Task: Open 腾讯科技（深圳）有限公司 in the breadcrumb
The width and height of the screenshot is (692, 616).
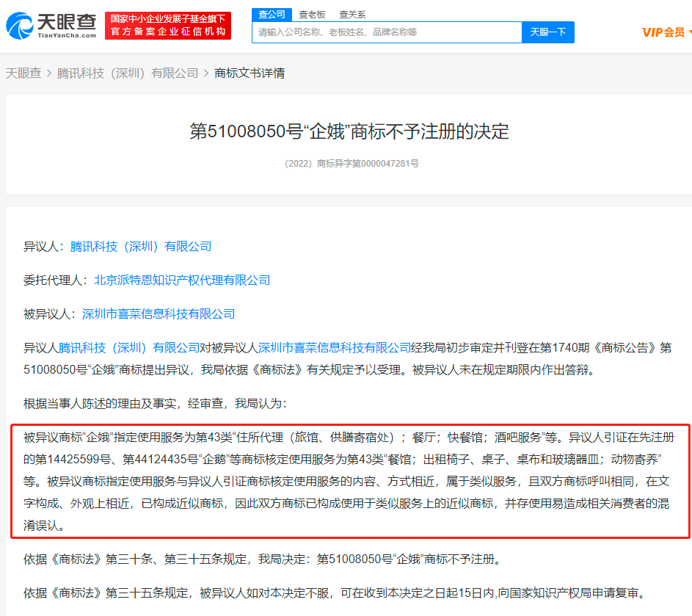Action: point(128,73)
